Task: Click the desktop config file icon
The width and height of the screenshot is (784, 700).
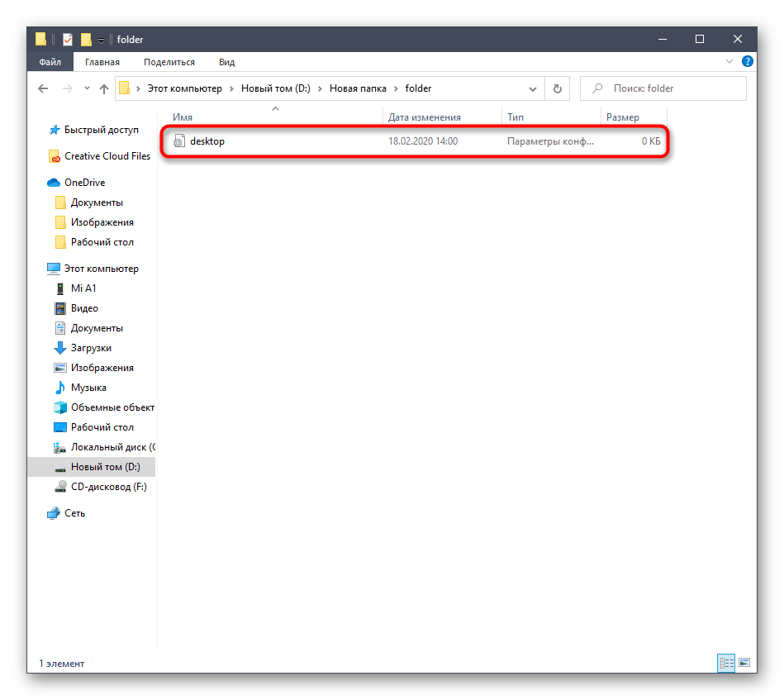Action: (x=179, y=141)
